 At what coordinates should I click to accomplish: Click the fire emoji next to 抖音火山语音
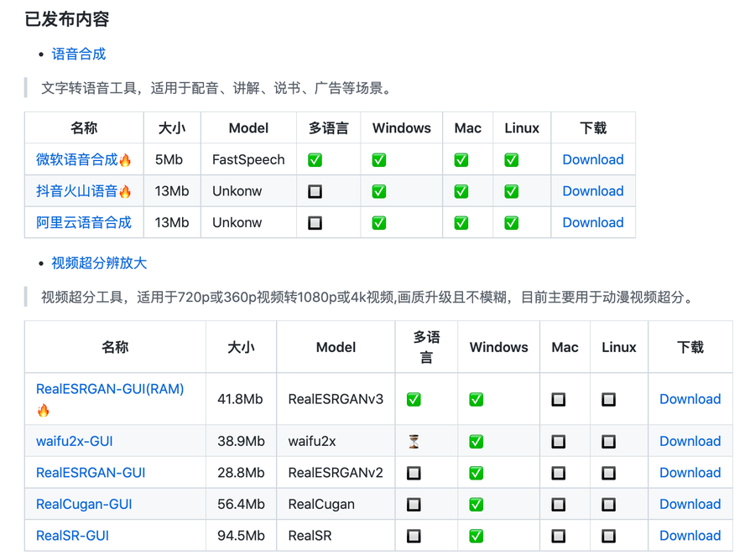(125, 192)
